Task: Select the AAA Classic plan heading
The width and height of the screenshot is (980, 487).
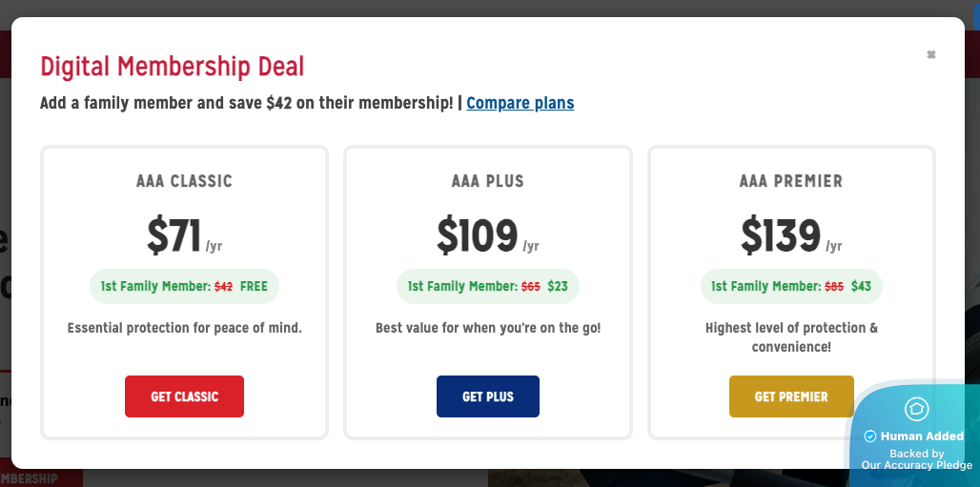Action: [184, 181]
